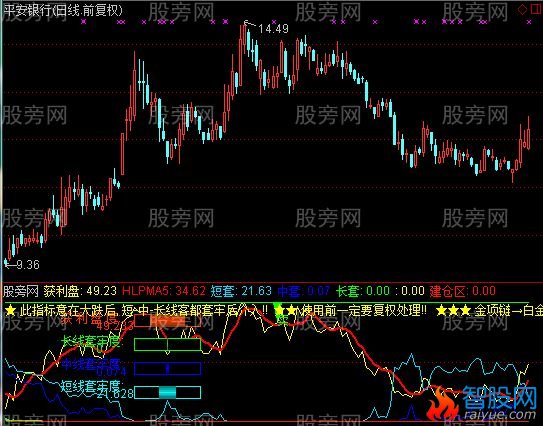Click the 股旁网 indicator name label
Screen dimensions: 543x426
click(x=21, y=291)
